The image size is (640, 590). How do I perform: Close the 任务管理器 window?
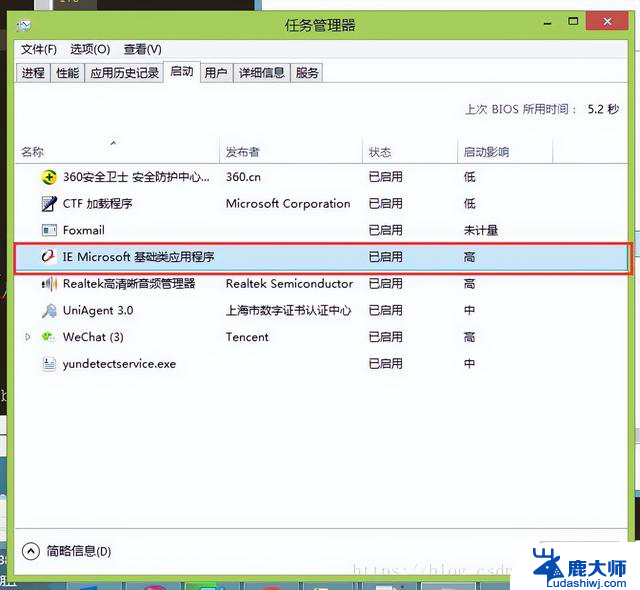[607, 21]
